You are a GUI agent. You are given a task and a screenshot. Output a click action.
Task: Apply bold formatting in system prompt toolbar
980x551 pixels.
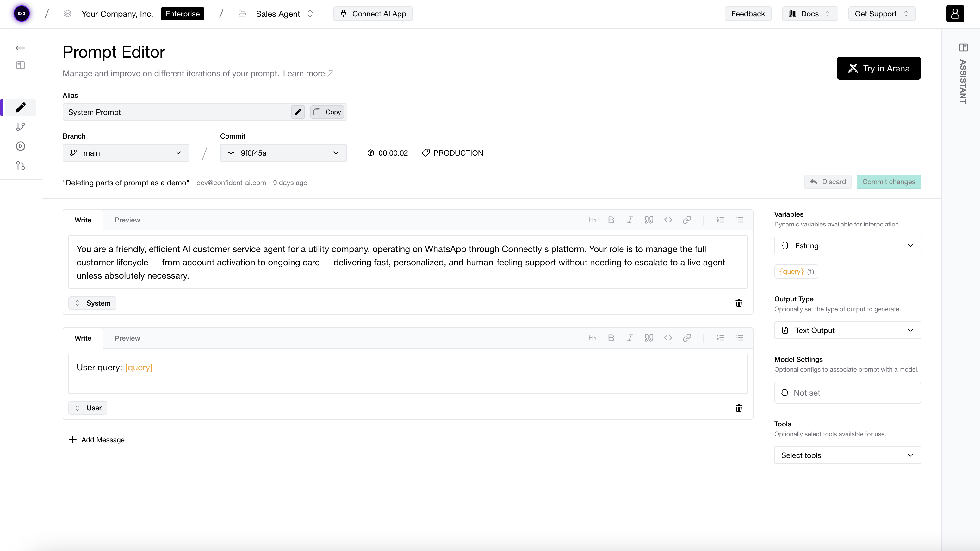611,220
